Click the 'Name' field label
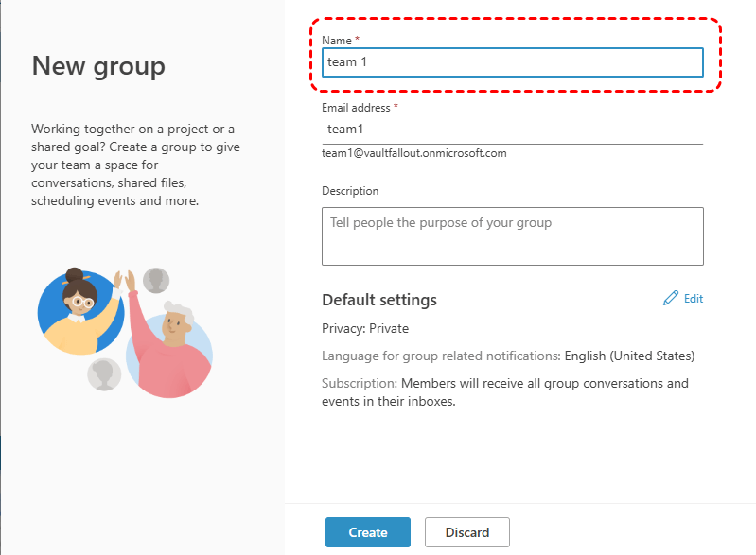Viewport: 756px width, 555px height. 336,40
